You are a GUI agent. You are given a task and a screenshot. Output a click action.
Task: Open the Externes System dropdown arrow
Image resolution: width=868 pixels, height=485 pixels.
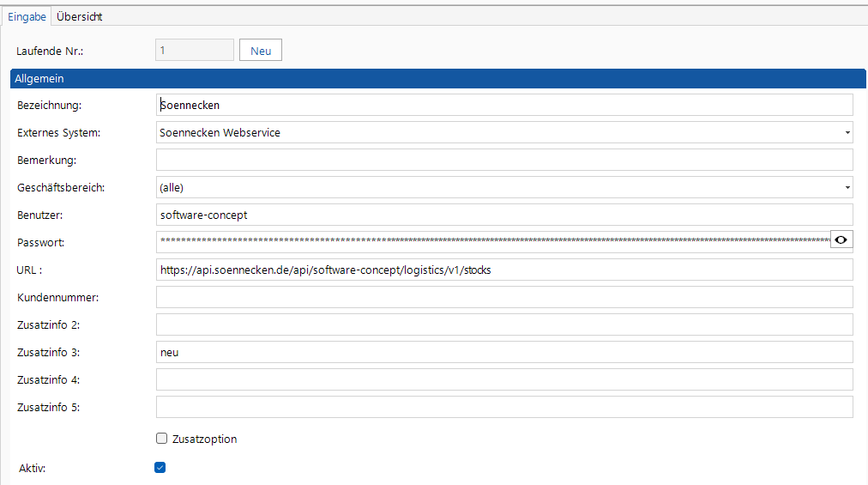point(847,132)
